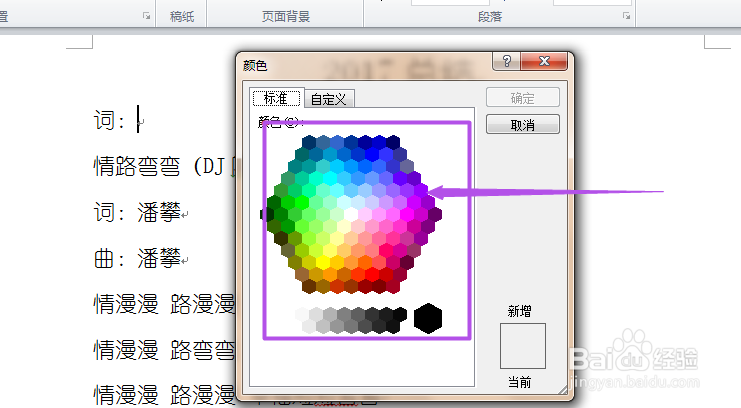Pick the white center hexagon of the color honeycomb
The image size is (741, 408).
(x=351, y=214)
